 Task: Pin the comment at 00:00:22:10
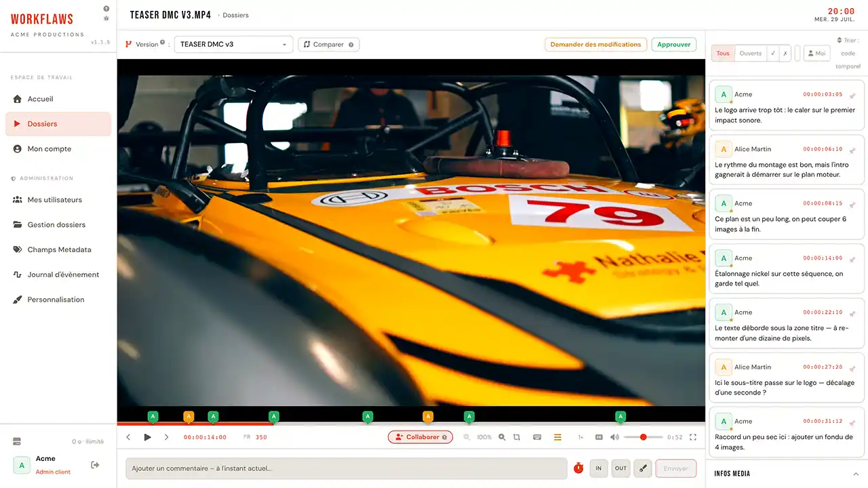852,312
